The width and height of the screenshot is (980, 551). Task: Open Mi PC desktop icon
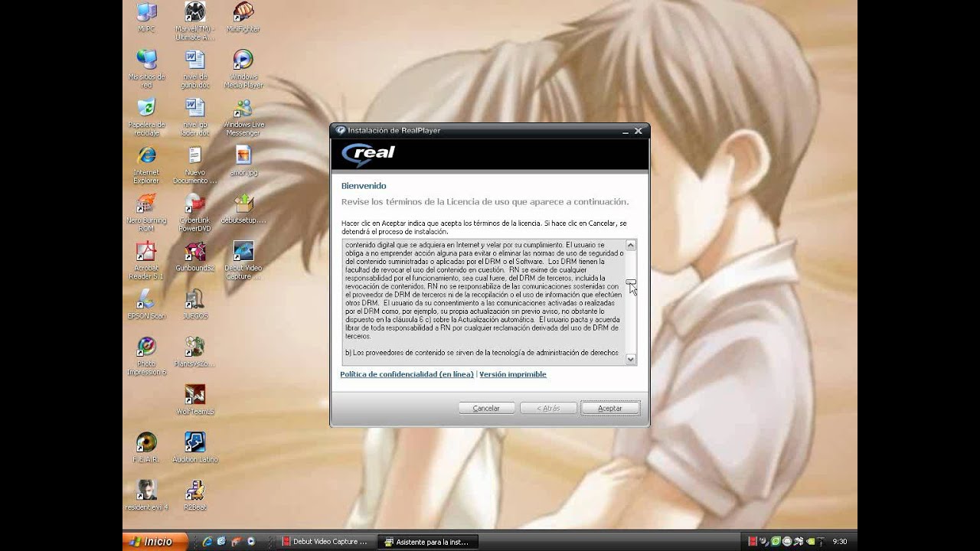146,17
